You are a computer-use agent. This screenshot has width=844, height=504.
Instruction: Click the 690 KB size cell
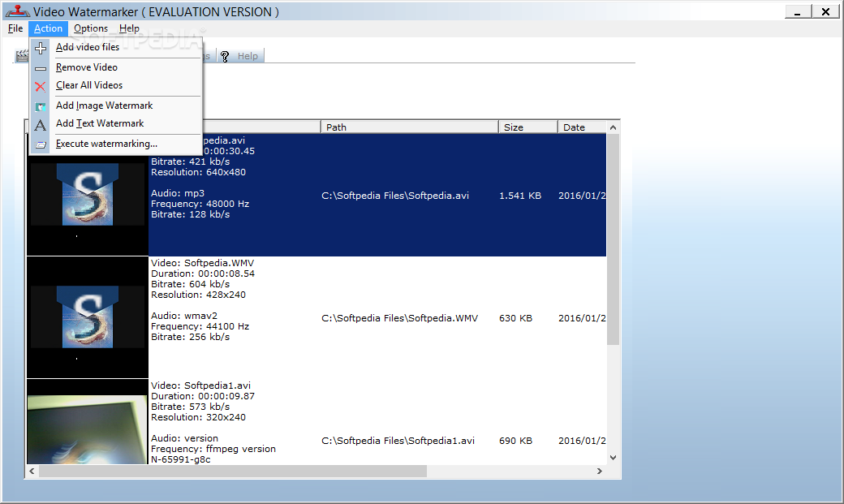click(515, 441)
